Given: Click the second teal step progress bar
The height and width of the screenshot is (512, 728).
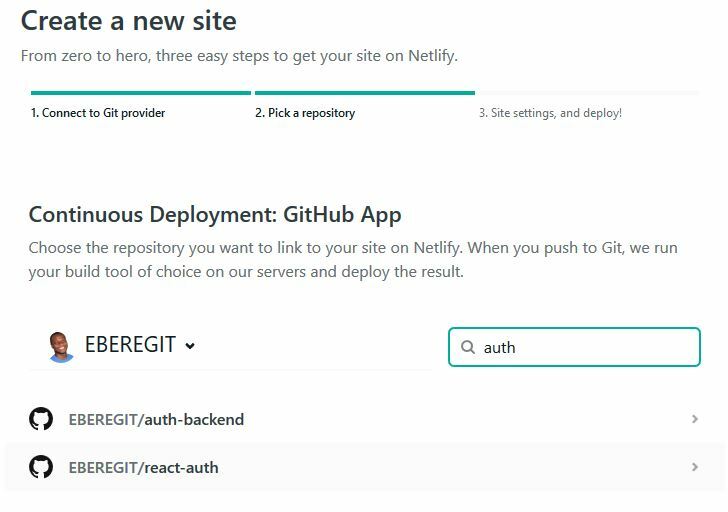Looking at the screenshot, I should pos(365,93).
